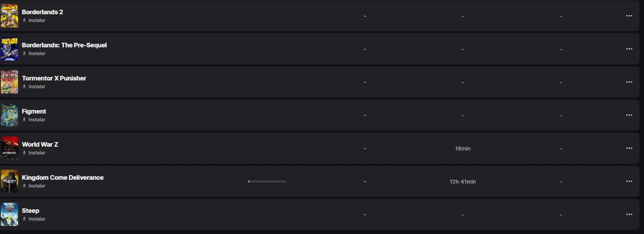
Task: Install World War Z
Action: 34,153
